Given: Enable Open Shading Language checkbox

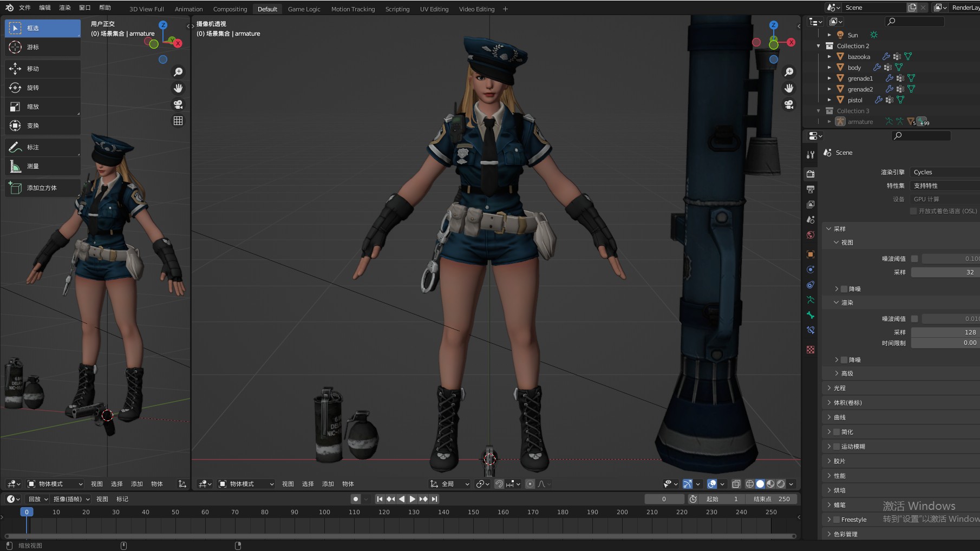Looking at the screenshot, I should pos(913,211).
